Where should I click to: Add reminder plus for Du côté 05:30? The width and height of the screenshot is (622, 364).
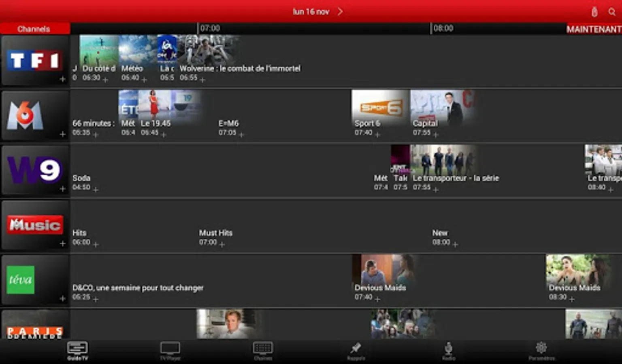[x=105, y=80]
